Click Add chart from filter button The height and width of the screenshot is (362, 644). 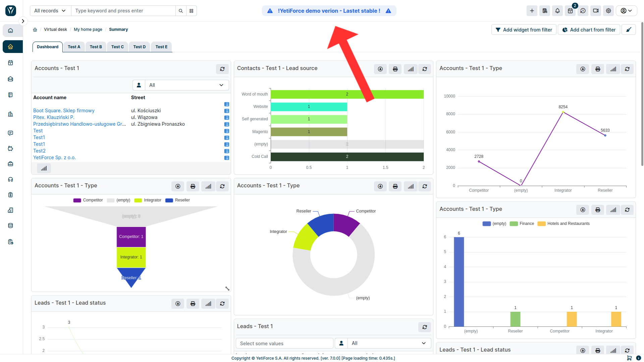[x=589, y=30]
